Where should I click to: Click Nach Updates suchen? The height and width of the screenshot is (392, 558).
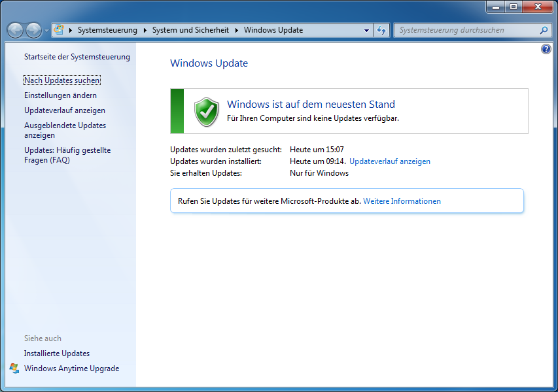click(61, 80)
